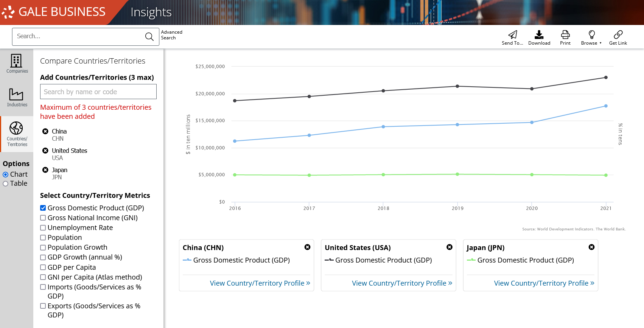Click the China 2018 data point

(383, 127)
